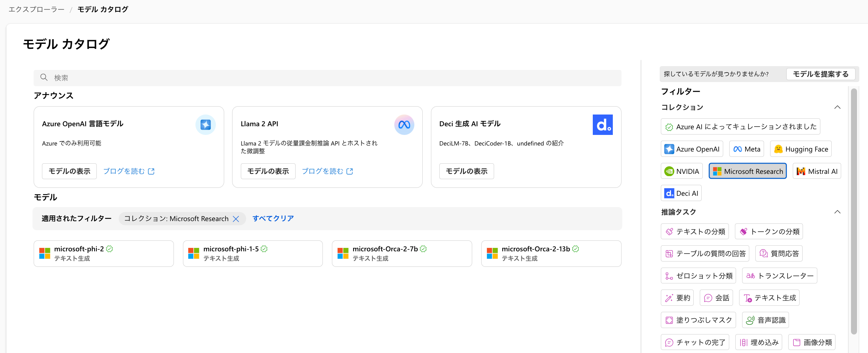Viewport: 868px width, 353px height.
Task: Toggle the NVIDIA collection filter
Action: click(682, 171)
